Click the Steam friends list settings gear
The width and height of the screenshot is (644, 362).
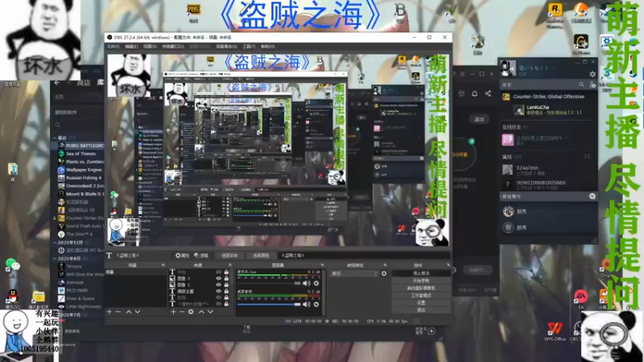point(592,74)
